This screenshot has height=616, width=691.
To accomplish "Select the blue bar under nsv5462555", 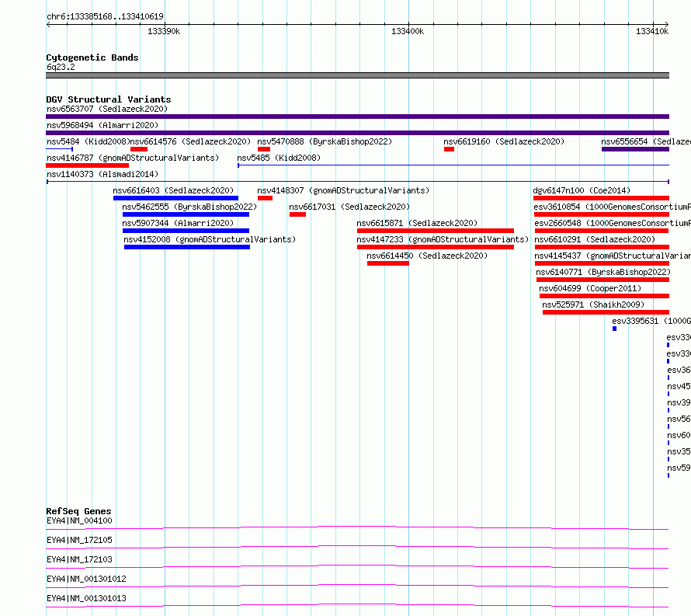I will pos(186,214).
